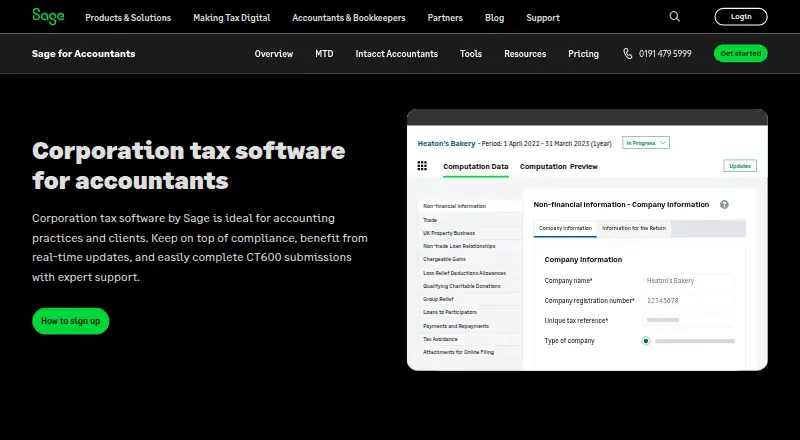This screenshot has width=800, height=440.
Task: Click the help question mark icon
Action: [x=724, y=205]
